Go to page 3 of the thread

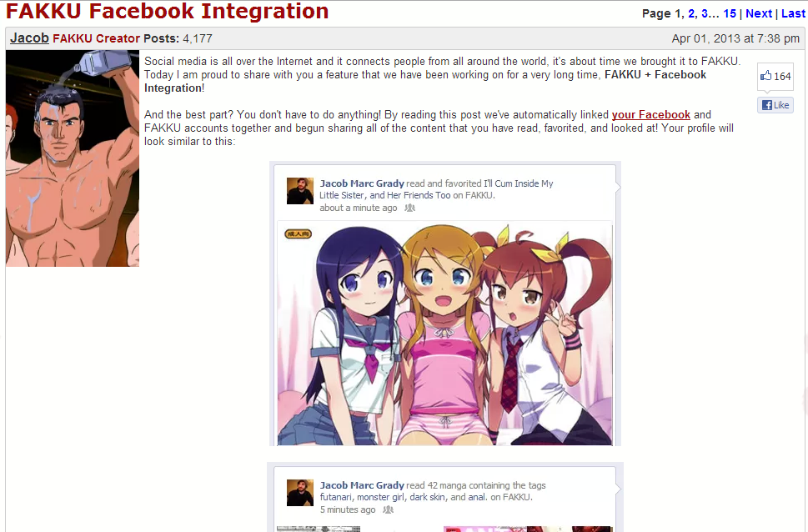(x=705, y=14)
